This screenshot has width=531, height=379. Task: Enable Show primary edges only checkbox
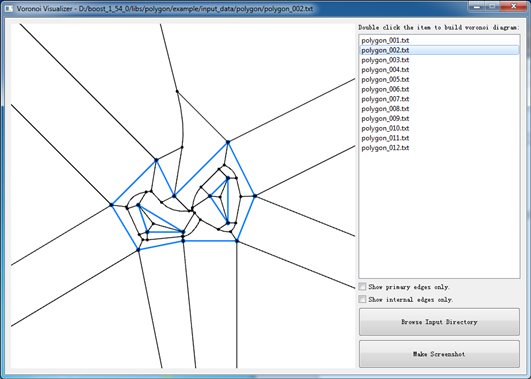[362, 287]
